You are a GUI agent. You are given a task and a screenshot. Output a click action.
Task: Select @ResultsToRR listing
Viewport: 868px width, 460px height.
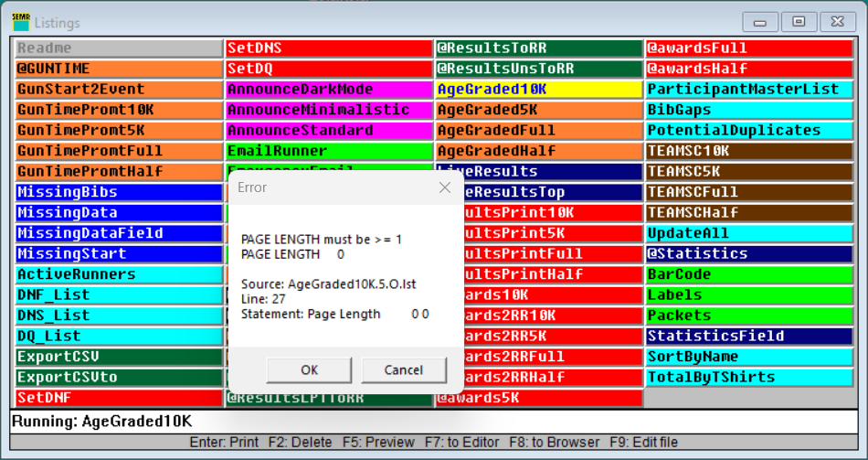click(x=539, y=48)
